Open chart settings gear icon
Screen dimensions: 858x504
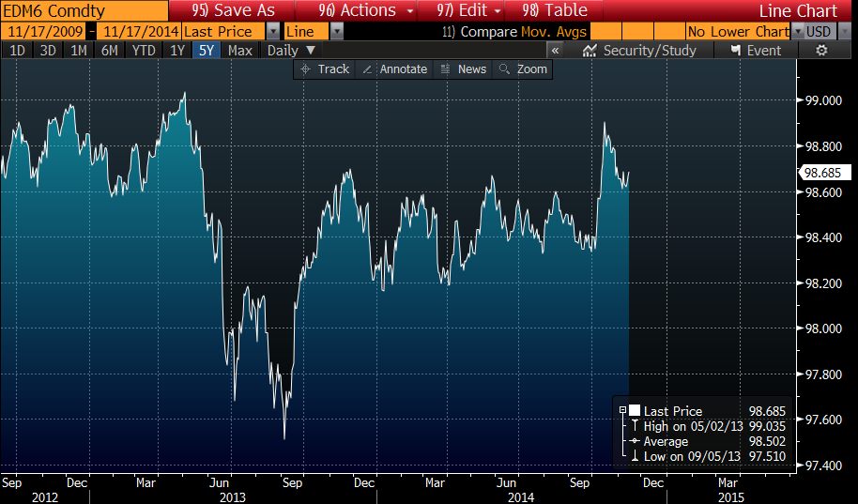pyautogui.click(x=821, y=51)
